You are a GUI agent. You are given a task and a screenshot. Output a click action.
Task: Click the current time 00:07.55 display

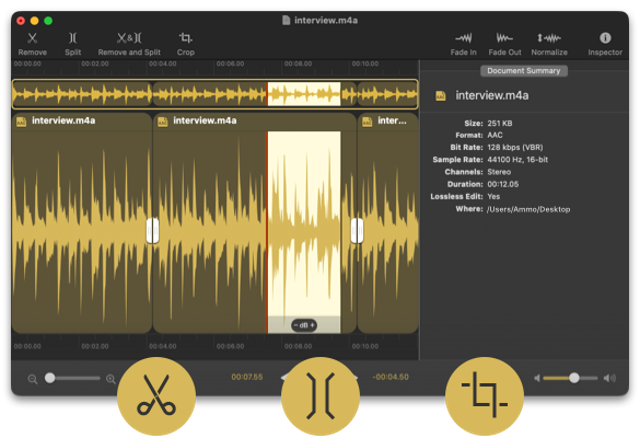pyautogui.click(x=247, y=377)
